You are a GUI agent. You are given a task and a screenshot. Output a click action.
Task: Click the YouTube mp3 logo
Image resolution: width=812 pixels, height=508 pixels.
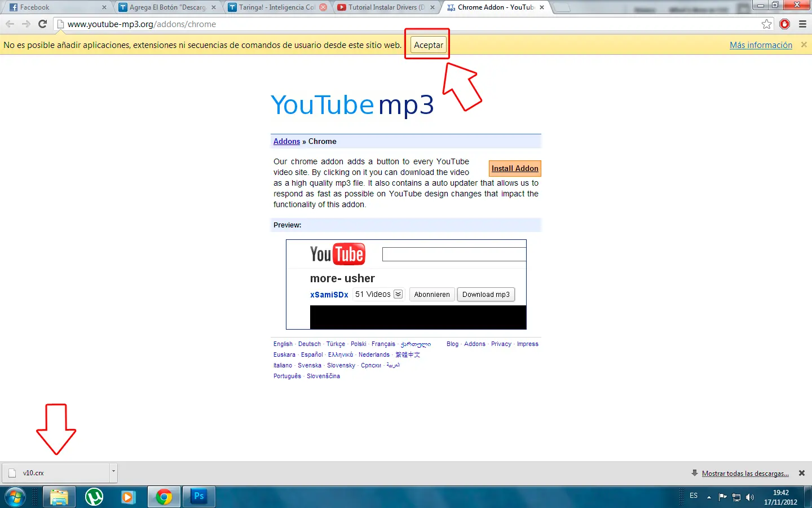pyautogui.click(x=352, y=105)
